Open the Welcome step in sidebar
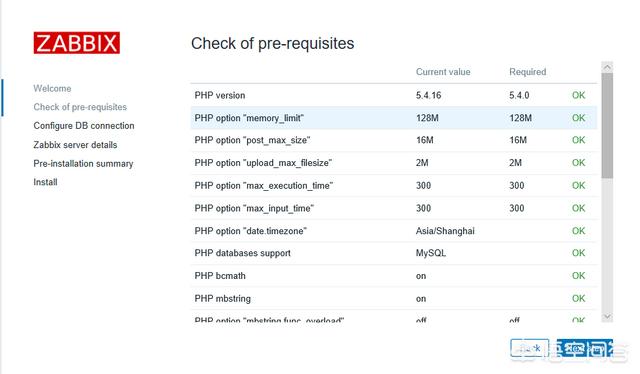This screenshot has height=374, width=640. [52, 88]
